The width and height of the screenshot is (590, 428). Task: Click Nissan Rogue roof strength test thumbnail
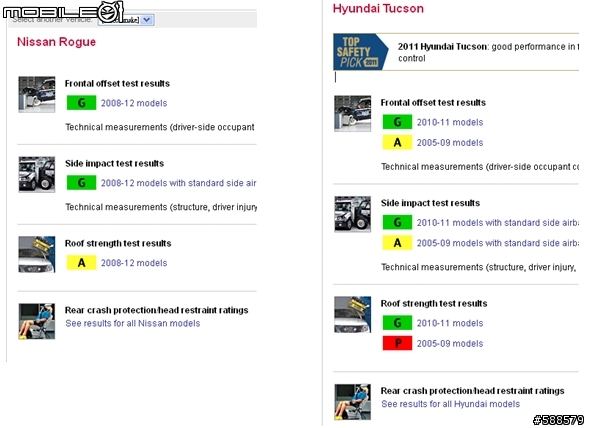(x=37, y=254)
